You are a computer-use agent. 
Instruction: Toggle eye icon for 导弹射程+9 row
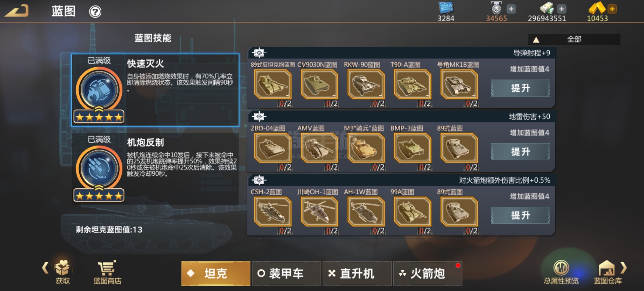259,53
